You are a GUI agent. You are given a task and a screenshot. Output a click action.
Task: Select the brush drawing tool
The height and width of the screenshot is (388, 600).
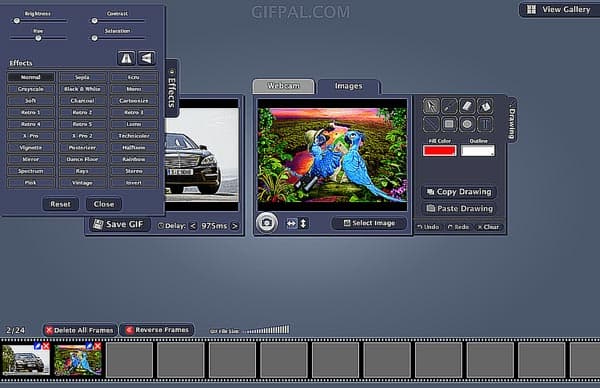click(449, 106)
